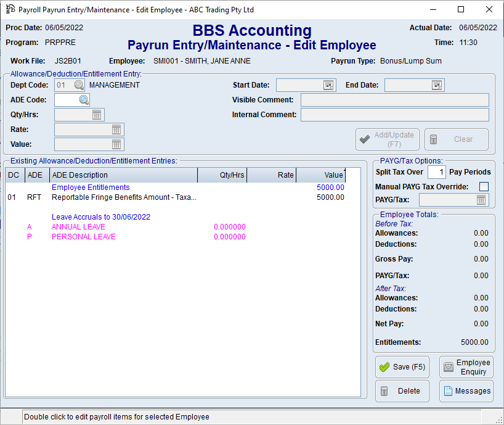Open the Employee Enquiry window

click(x=466, y=368)
